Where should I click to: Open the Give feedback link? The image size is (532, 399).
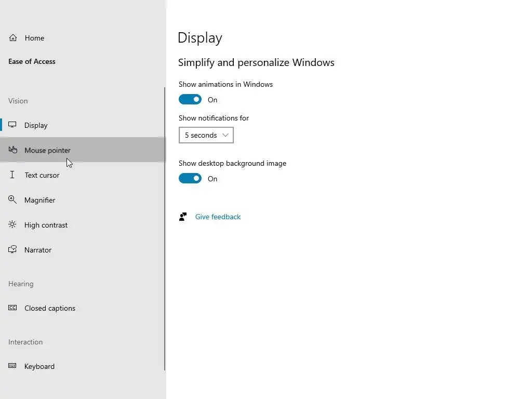(x=218, y=217)
